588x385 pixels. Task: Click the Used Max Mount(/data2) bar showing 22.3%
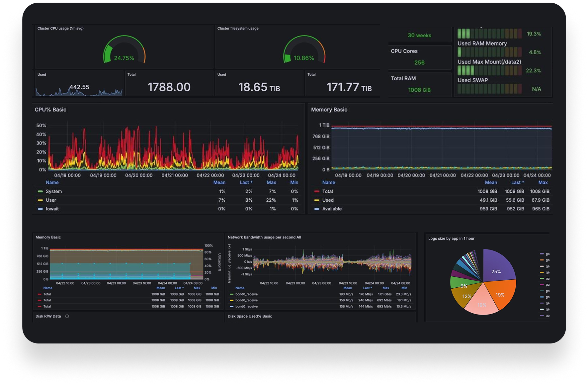(489, 70)
